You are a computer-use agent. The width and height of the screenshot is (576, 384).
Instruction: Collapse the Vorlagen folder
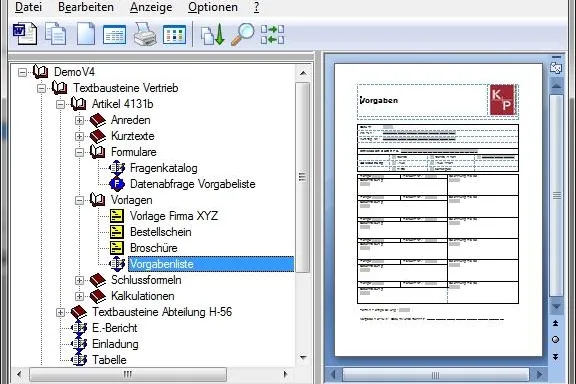point(79,200)
